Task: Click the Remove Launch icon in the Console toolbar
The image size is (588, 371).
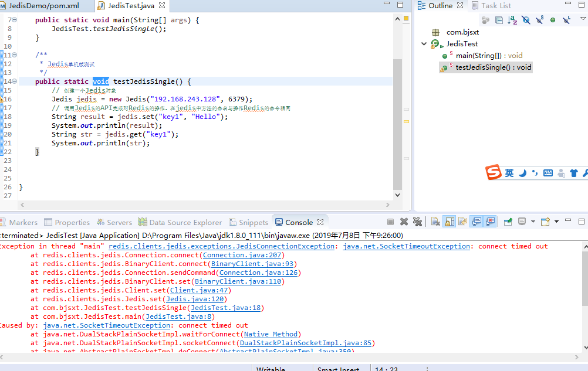Action: [x=404, y=222]
